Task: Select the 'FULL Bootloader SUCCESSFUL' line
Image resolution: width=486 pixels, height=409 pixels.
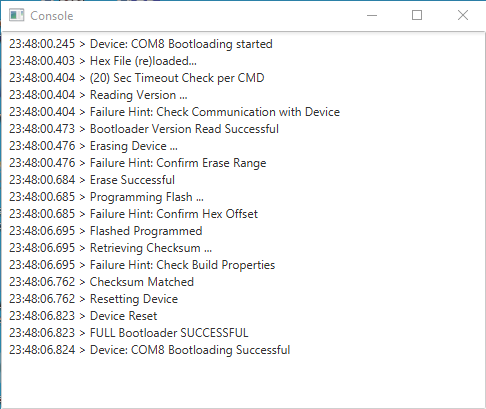Action: (129, 333)
